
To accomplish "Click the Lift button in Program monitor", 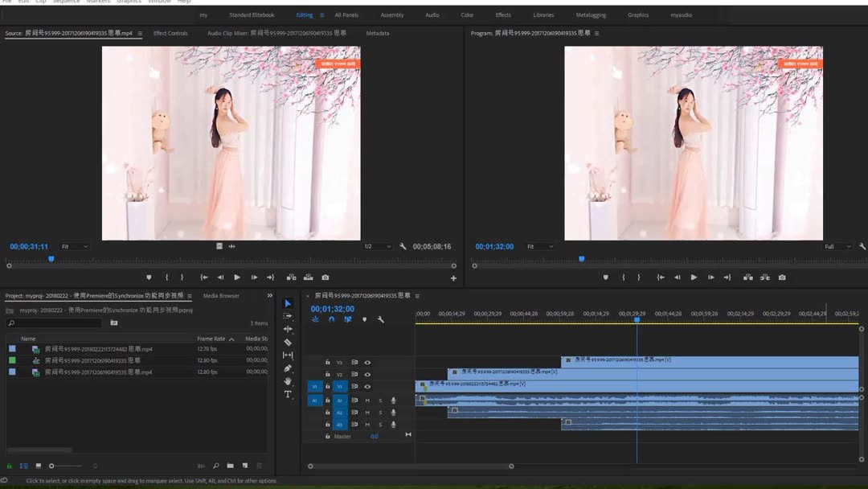I will (749, 277).
